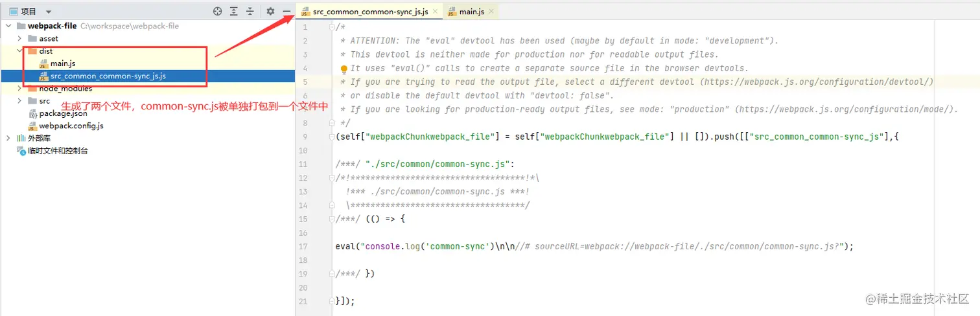
Task: Open the webpack.js.org devtool configuration link
Action: tap(816, 82)
